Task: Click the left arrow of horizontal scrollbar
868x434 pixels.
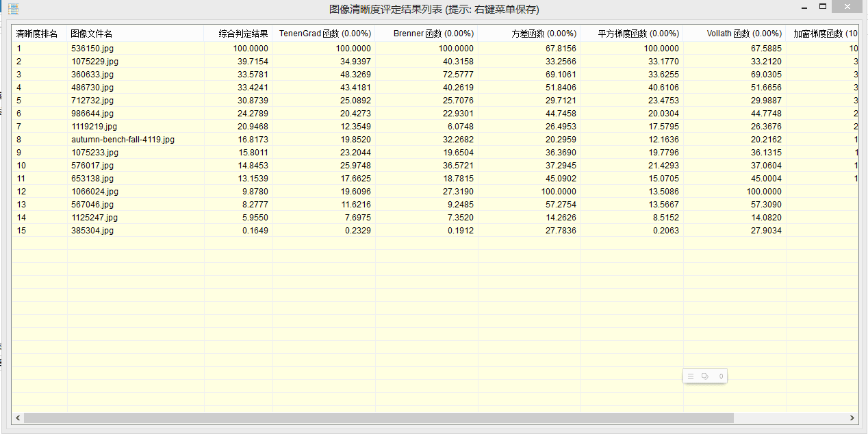Action: (x=18, y=418)
